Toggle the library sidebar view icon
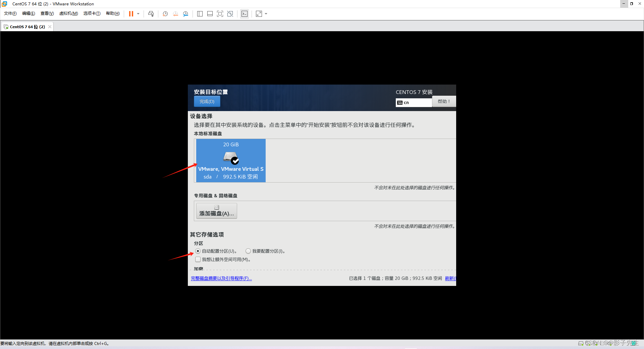This screenshot has width=644, height=349. pyautogui.click(x=200, y=14)
